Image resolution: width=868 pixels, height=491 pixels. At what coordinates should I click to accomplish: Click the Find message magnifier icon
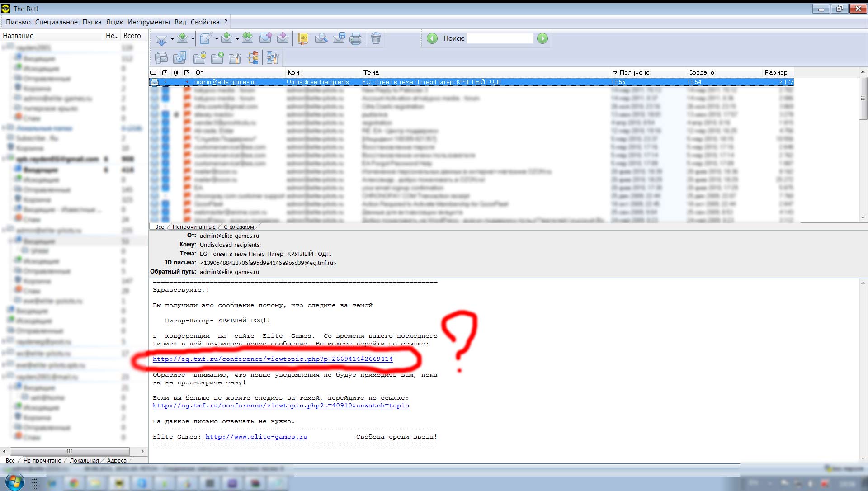pos(321,39)
